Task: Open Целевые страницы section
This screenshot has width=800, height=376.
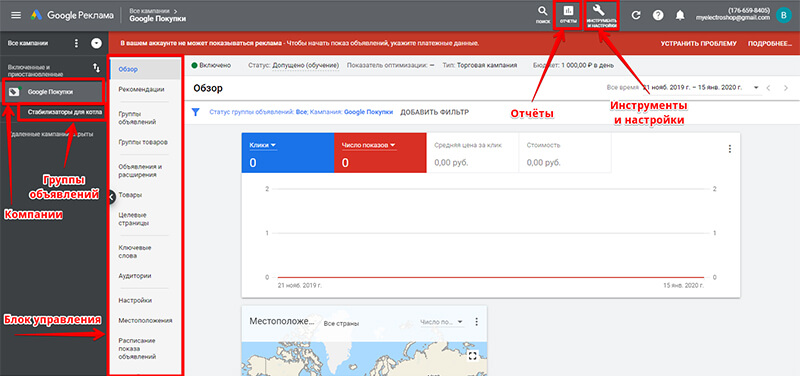Action: pyautogui.click(x=134, y=219)
